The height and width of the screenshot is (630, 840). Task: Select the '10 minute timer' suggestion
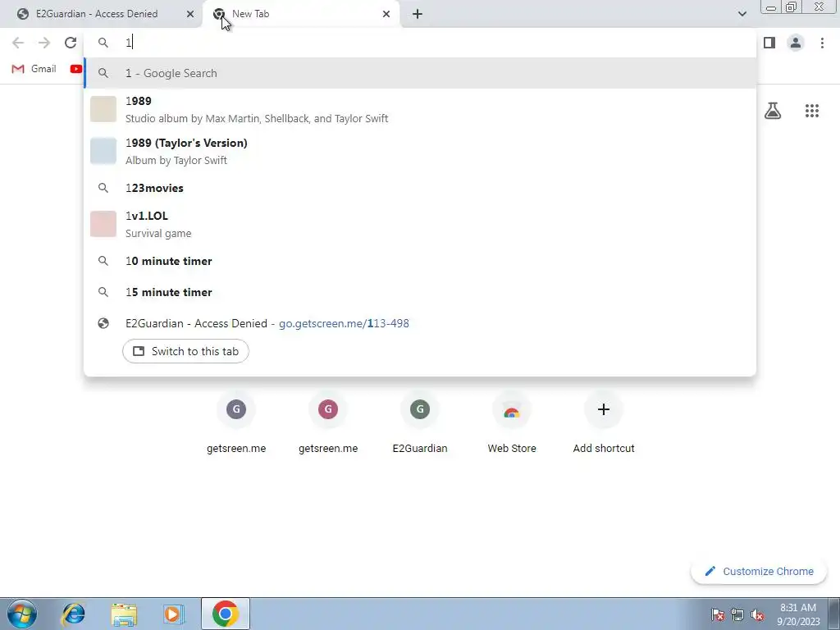click(420, 261)
